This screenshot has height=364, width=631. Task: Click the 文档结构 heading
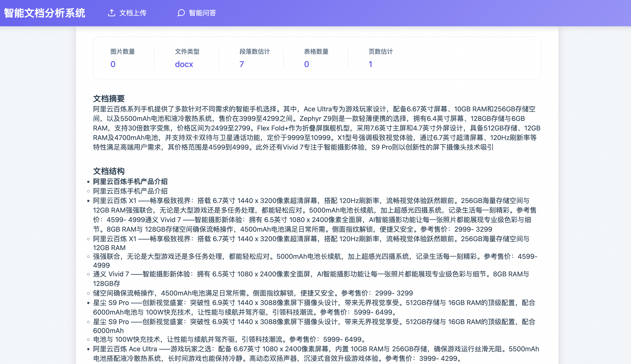pos(109,171)
